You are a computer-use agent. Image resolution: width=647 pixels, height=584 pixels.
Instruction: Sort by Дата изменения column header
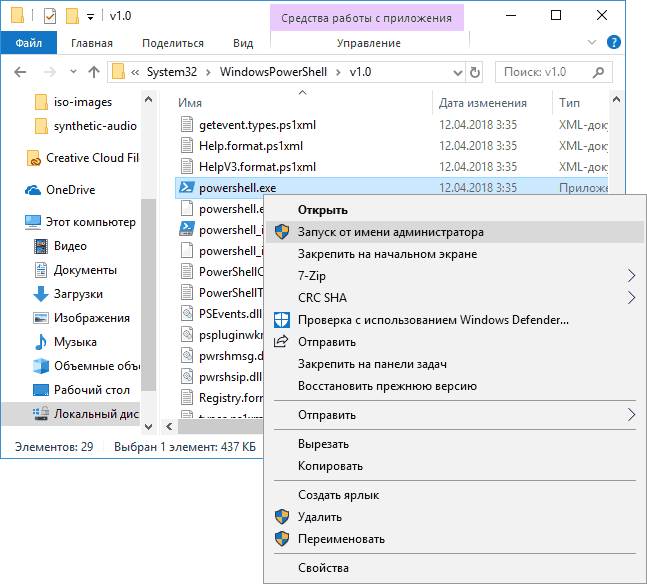point(492,103)
